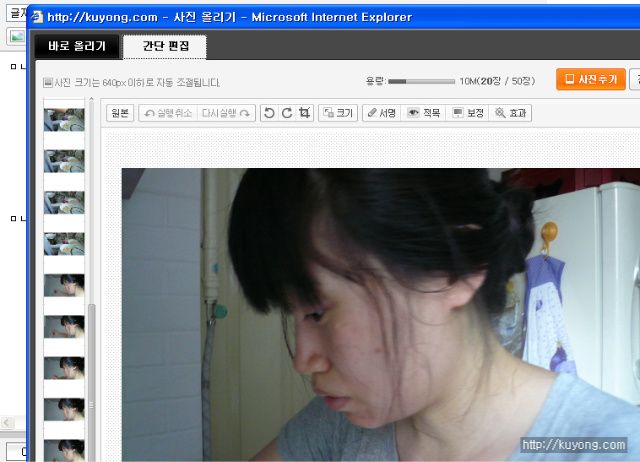Undo with the 실행취소 button

168,113
